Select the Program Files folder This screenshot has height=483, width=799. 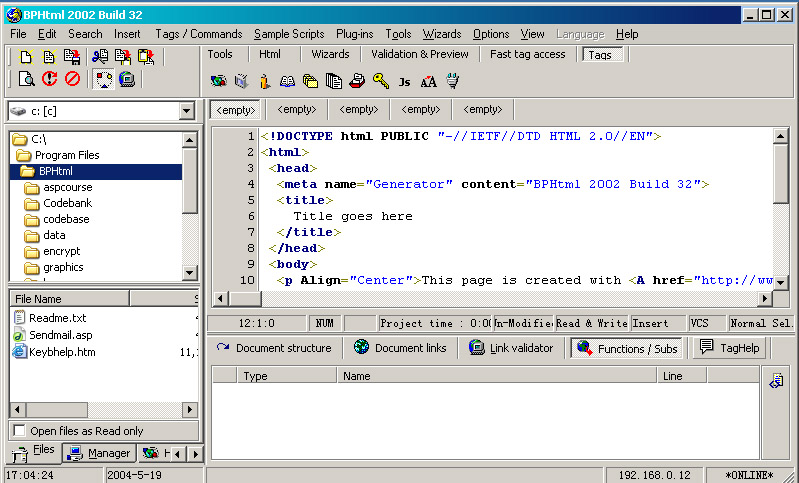pos(67,155)
